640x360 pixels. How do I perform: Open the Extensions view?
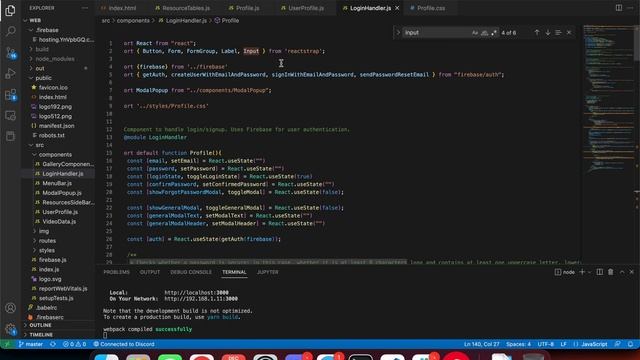11,95
